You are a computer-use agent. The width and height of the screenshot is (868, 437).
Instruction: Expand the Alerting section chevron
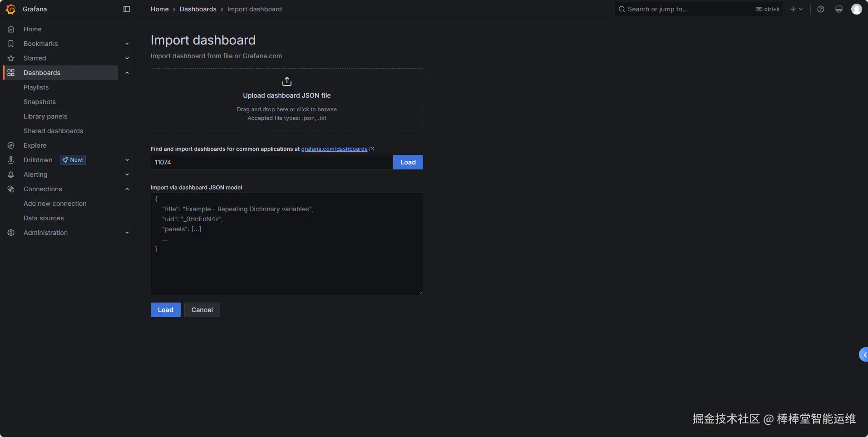pos(127,174)
